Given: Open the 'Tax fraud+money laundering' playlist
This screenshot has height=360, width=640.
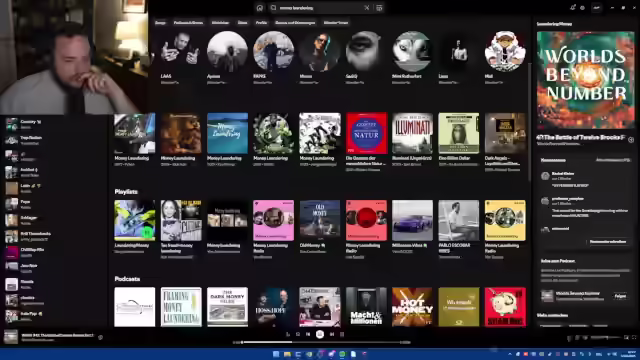Looking at the screenshot, I should 181,220.
